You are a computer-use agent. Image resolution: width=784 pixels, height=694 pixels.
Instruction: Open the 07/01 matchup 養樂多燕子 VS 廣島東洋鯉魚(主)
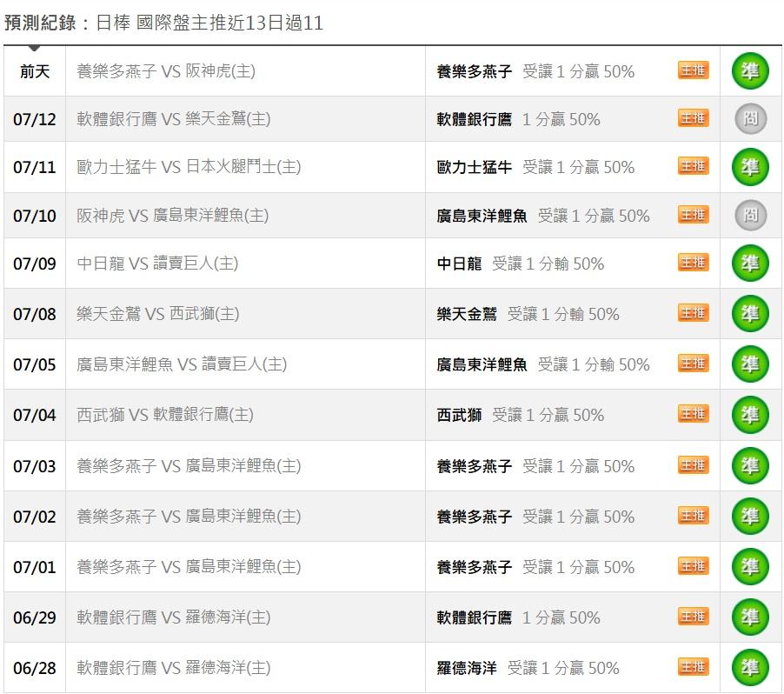click(189, 567)
